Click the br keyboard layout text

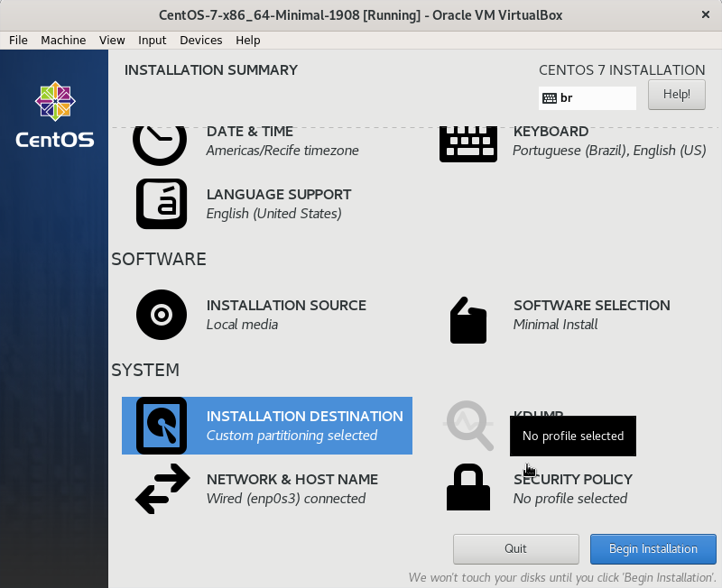(567, 98)
